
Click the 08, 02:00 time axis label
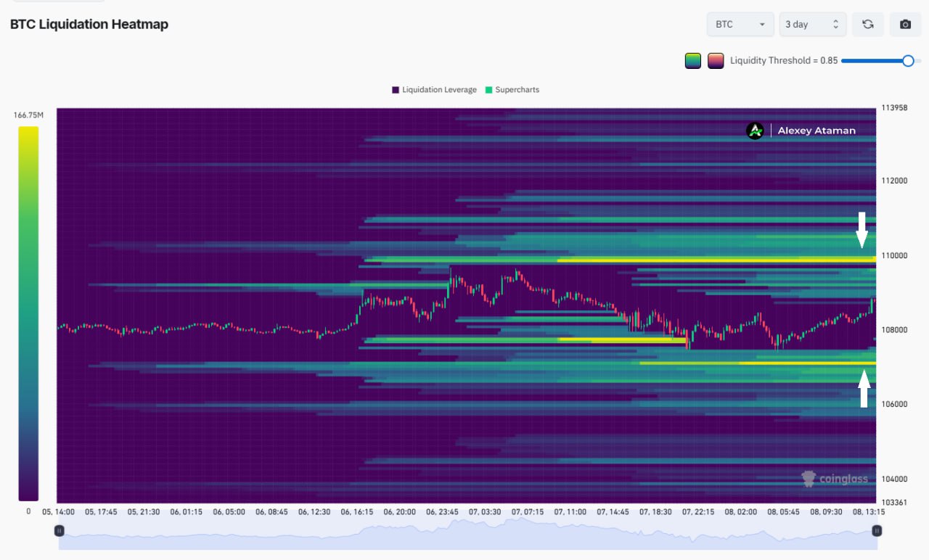coord(740,511)
